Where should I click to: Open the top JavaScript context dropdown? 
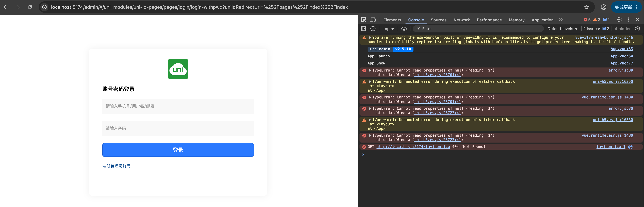[x=388, y=29]
